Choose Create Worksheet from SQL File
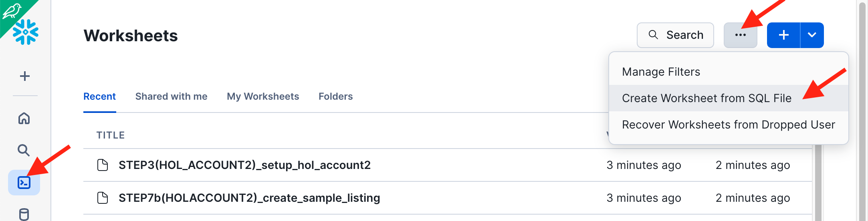868x221 pixels. coord(707,98)
